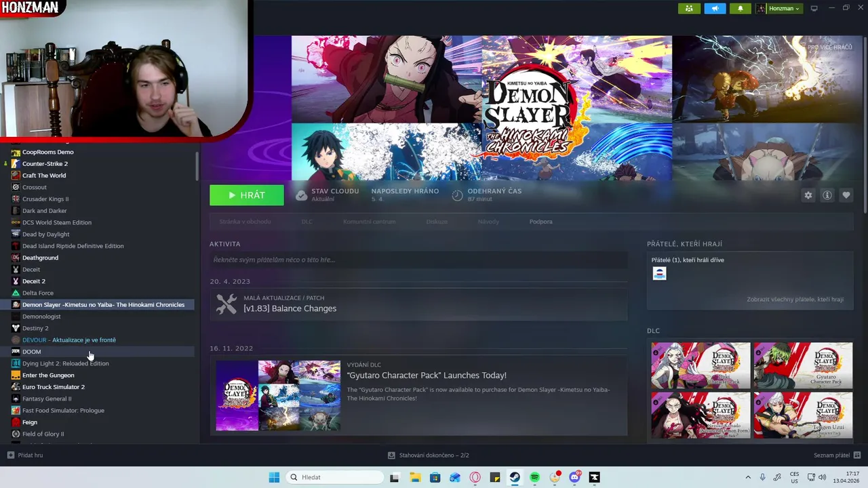This screenshot has width=868, height=488.
Task: Open Discord from the taskbar
Action: pyautogui.click(x=575, y=477)
